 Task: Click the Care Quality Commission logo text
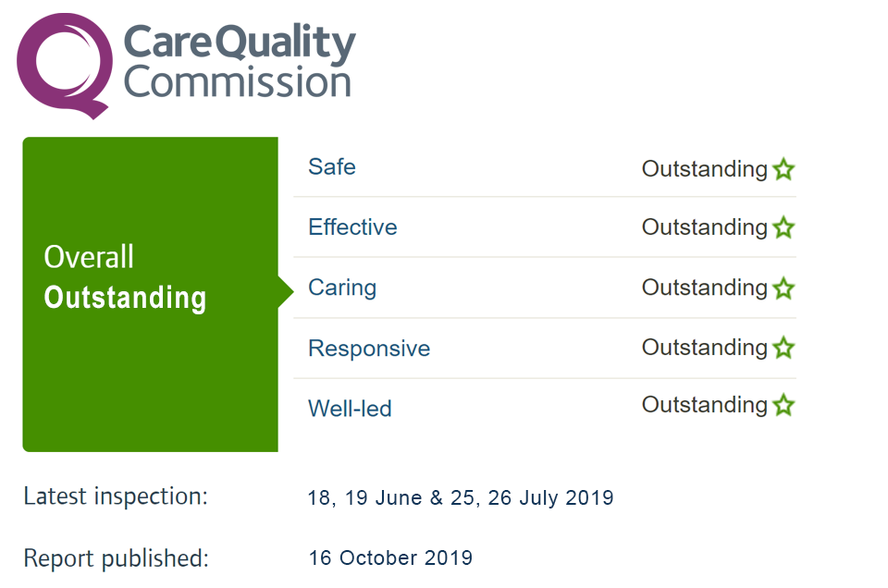click(x=239, y=61)
